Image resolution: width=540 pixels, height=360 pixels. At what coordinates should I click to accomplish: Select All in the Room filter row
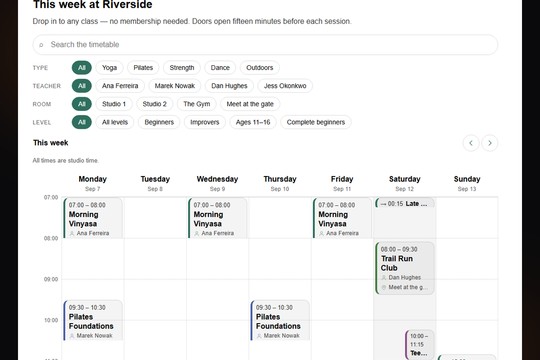(82, 104)
